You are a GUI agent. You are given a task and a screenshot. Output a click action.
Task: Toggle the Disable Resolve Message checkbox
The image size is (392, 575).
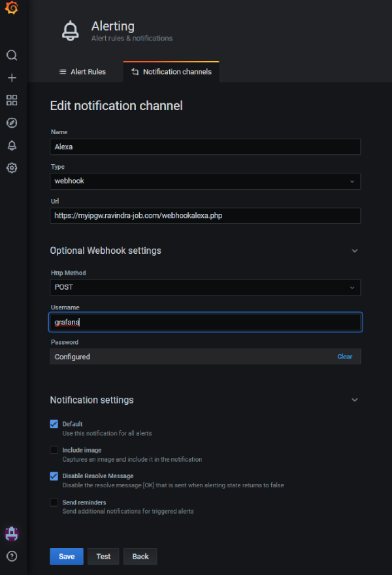[x=54, y=476]
